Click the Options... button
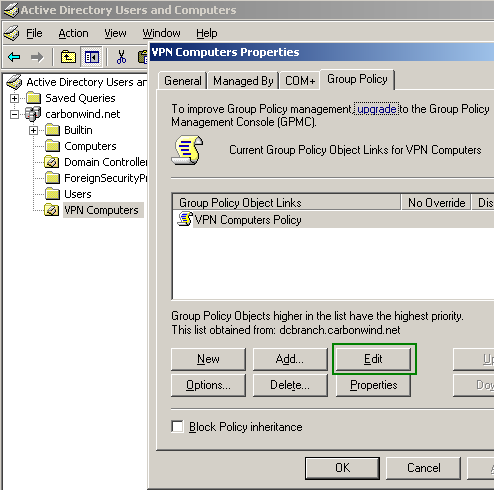Viewport: 494px width, 490px height. click(208, 385)
